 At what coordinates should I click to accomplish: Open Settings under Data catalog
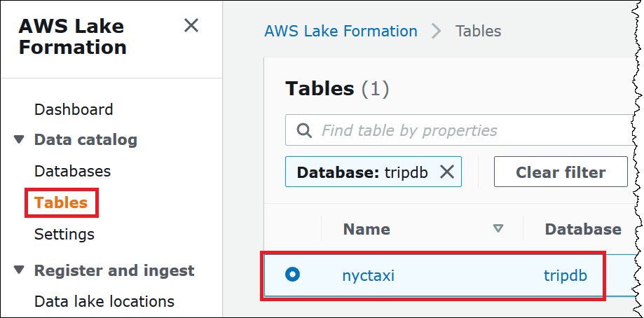coord(64,233)
